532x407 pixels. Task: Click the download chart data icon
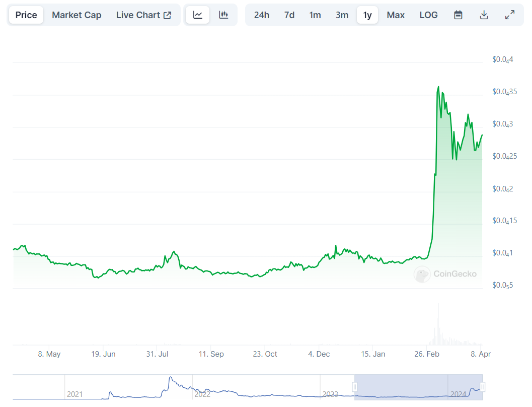484,15
